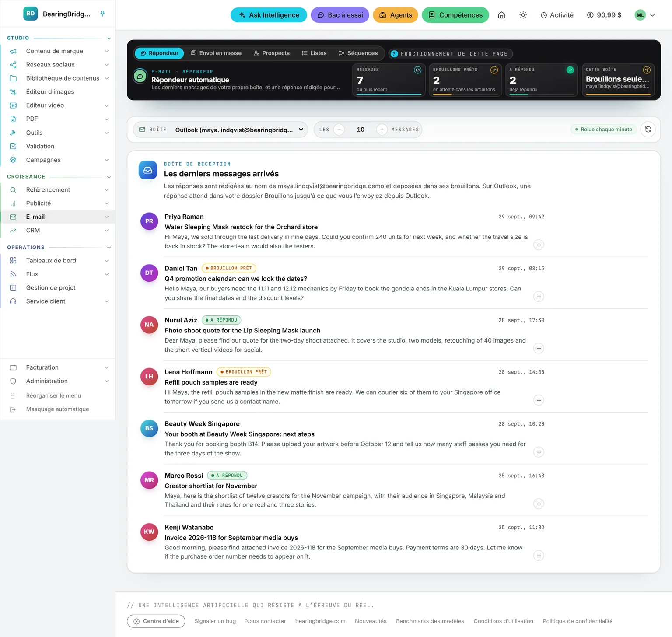672x637 pixels.
Task: Click the Masquage automatique icon
Action: pos(13,409)
